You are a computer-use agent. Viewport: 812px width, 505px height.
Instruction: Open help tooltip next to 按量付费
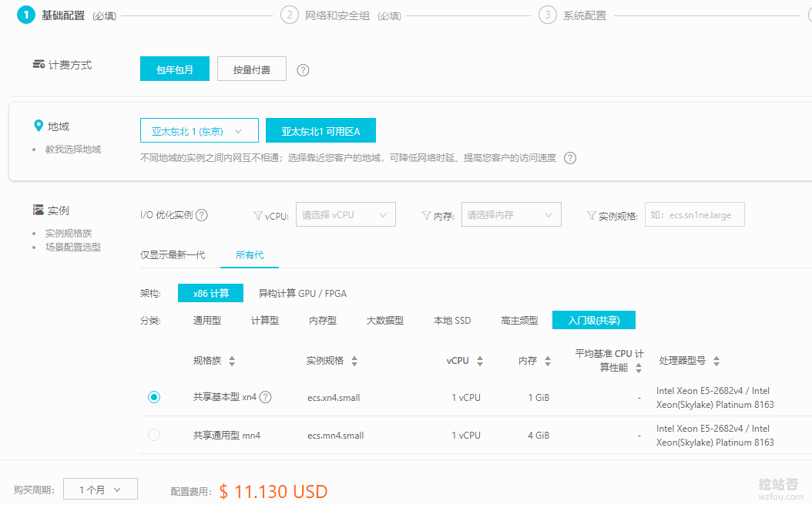[302, 69]
